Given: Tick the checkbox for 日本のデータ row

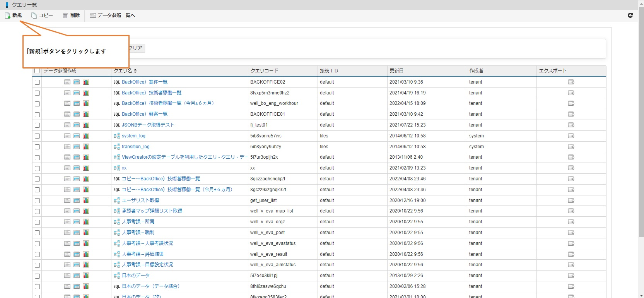Looking at the screenshot, I should click(x=37, y=276).
